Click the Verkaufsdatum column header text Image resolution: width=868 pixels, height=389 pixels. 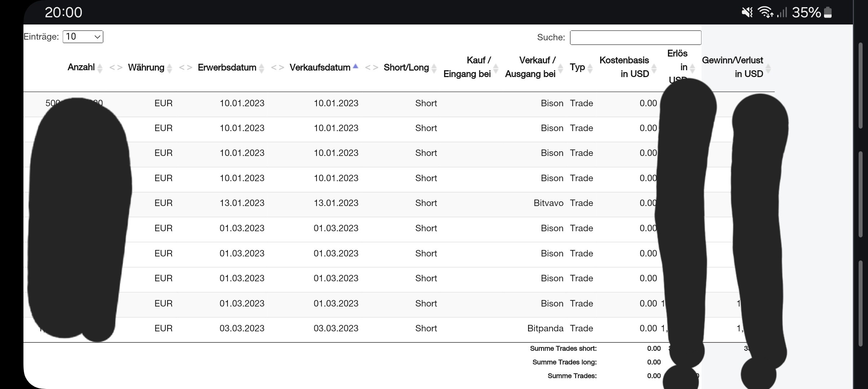tap(320, 68)
